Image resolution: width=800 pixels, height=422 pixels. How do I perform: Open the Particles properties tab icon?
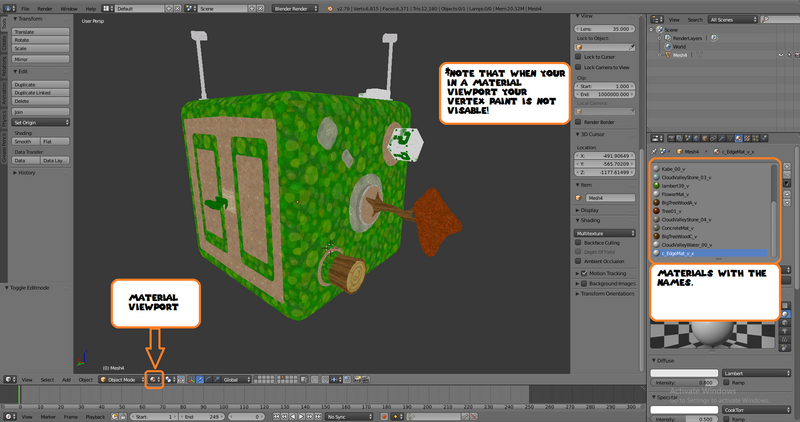(755, 138)
